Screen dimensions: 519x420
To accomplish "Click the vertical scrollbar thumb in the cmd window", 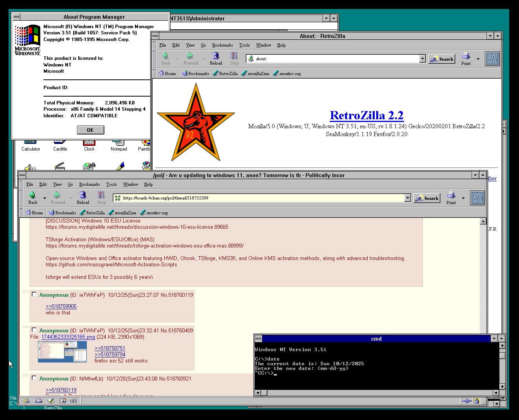I will point(502,355).
